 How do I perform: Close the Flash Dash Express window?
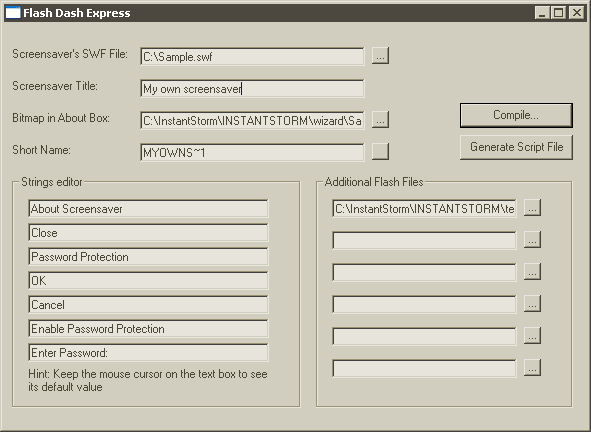[577, 13]
